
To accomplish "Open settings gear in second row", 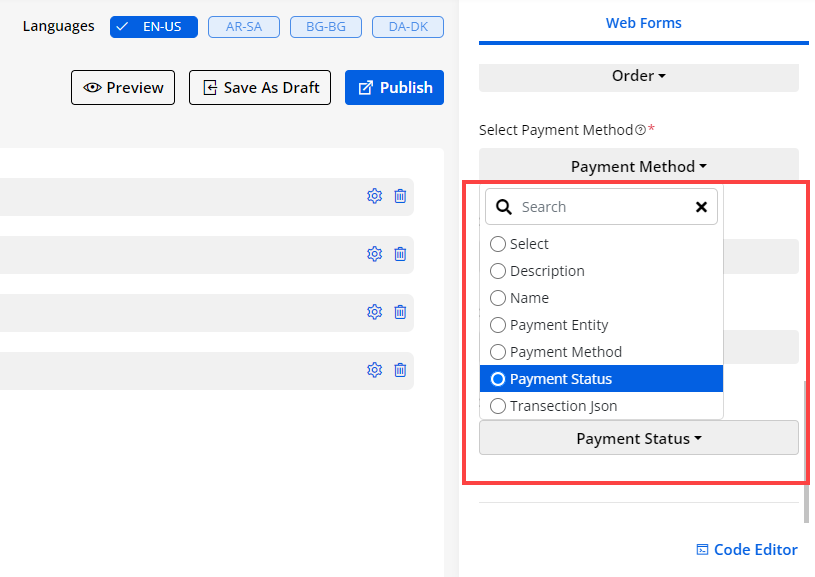I will [x=374, y=254].
